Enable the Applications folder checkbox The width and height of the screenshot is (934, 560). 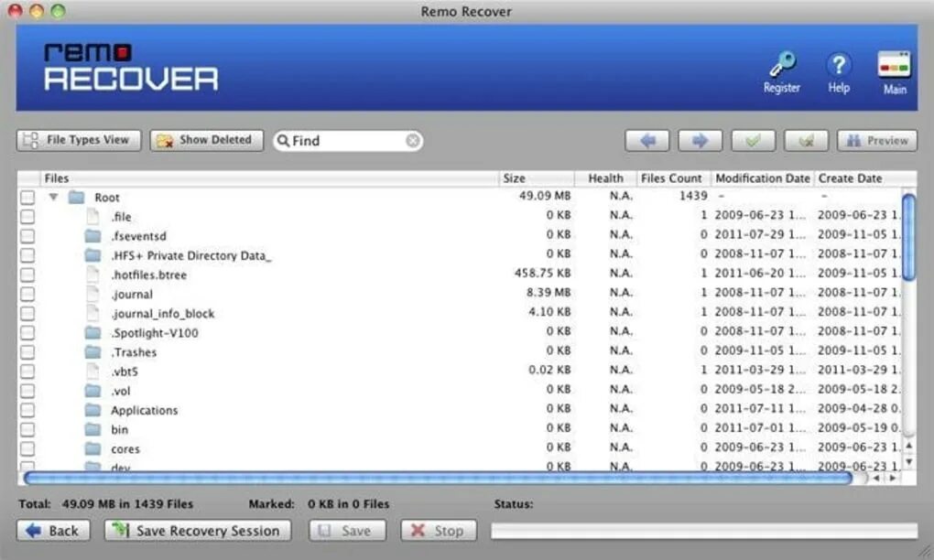coord(27,410)
